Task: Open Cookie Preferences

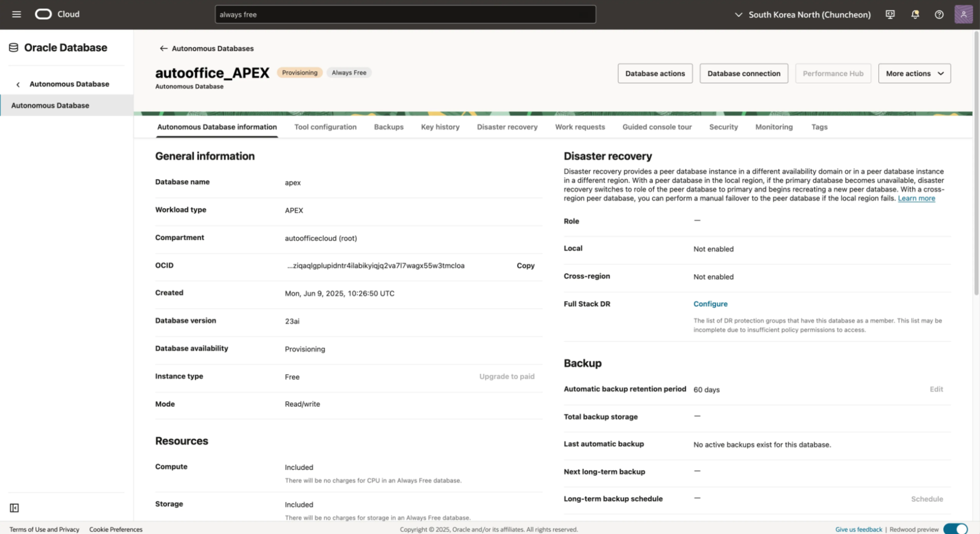Action: click(116, 529)
